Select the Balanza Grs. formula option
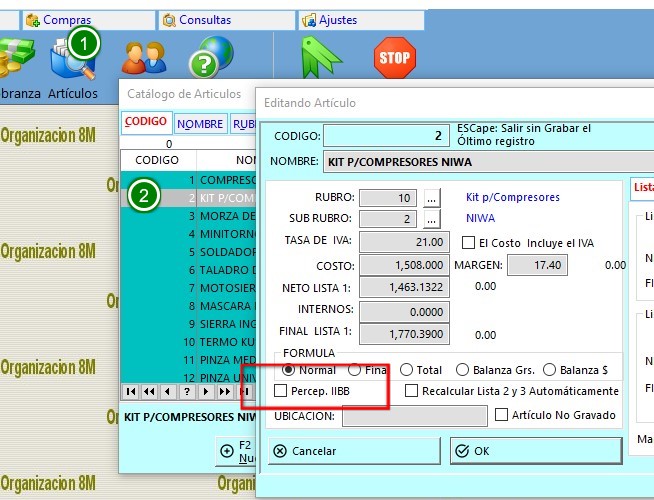The image size is (654, 500). click(462, 370)
